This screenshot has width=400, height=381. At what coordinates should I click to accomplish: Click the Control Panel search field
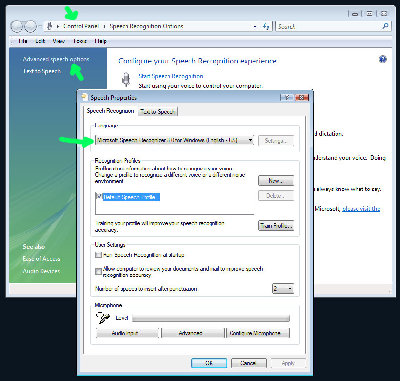pos(328,26)
